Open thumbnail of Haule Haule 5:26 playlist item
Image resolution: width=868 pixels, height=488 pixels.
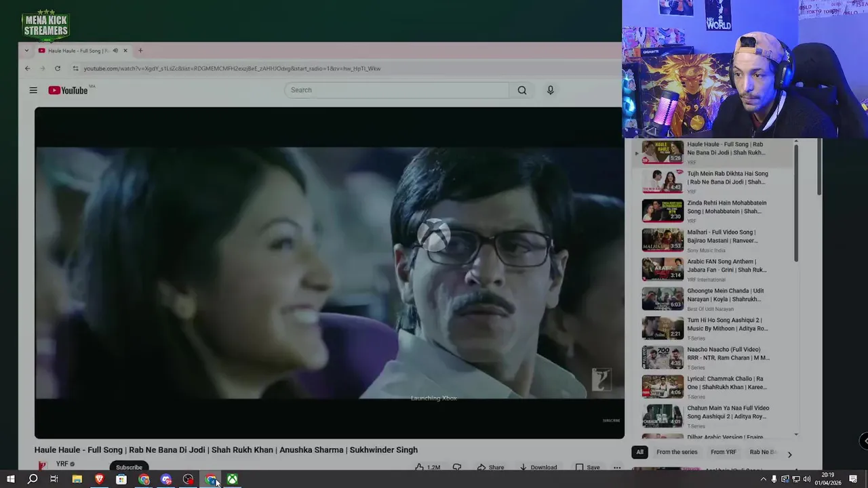click(x=663, y=152)
